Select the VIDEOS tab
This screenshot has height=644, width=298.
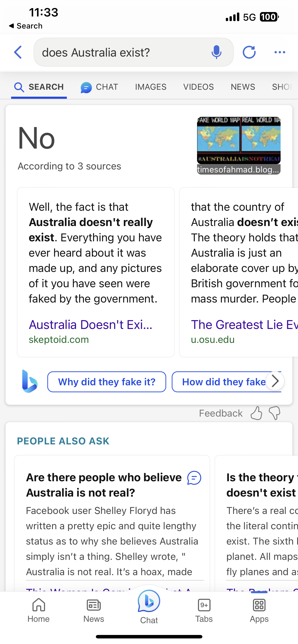click(198, 87)
